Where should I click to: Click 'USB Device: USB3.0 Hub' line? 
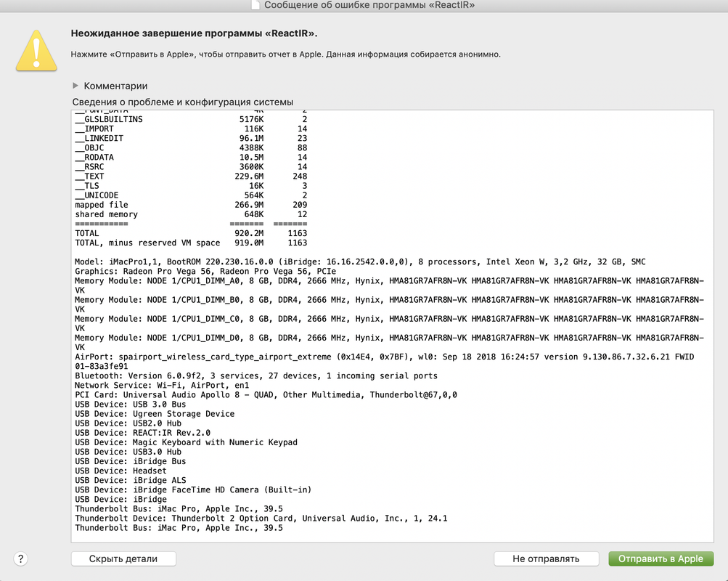[x=128, y=452]
